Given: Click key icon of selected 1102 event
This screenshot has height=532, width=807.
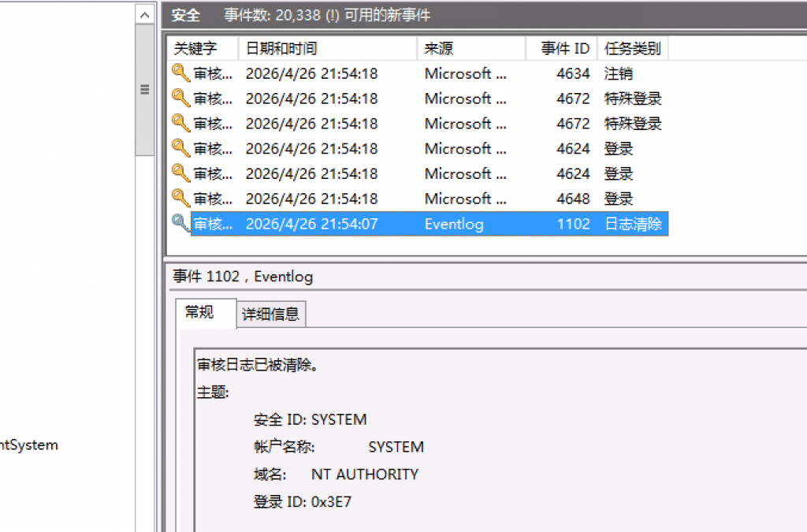Looking at the screenshot, I should pyautogui.click(x=180, y=223).
